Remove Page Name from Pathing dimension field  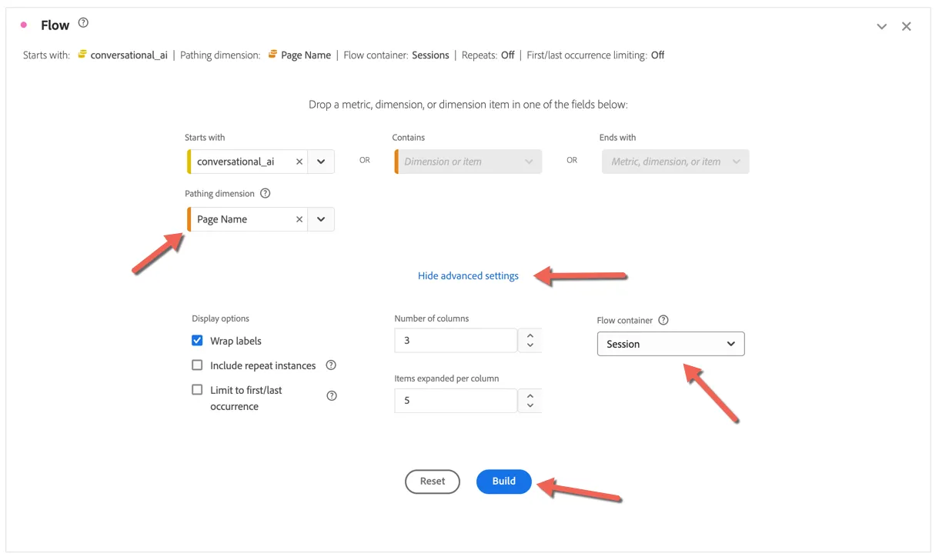tap(299, 219)
